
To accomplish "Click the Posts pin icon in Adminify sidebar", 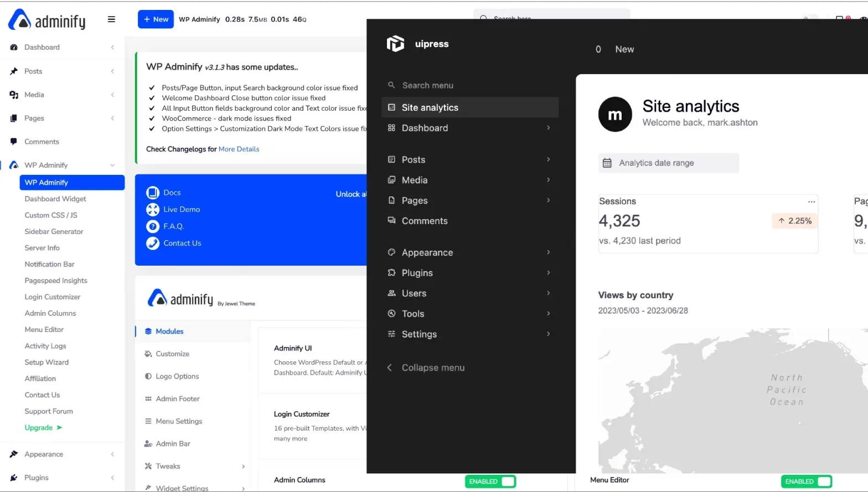I will (x=14, y=71).
